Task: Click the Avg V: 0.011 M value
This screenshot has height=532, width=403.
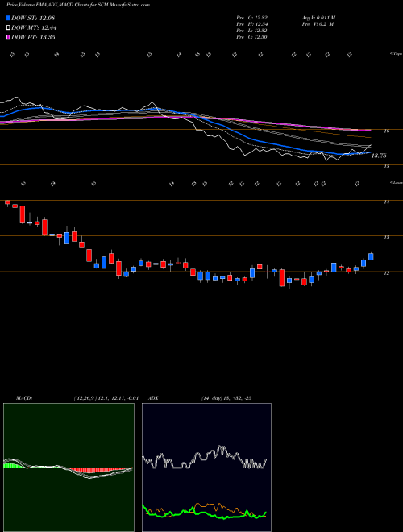Action: click(x=318, y=18)
